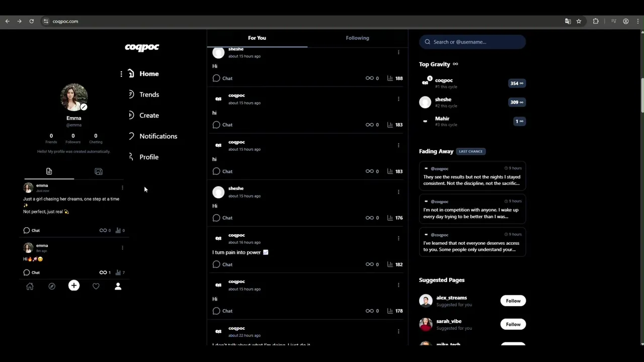Click Chat on emma's 'Just a girl' post
The image size is (644, 362).
[x=31, y=230]
